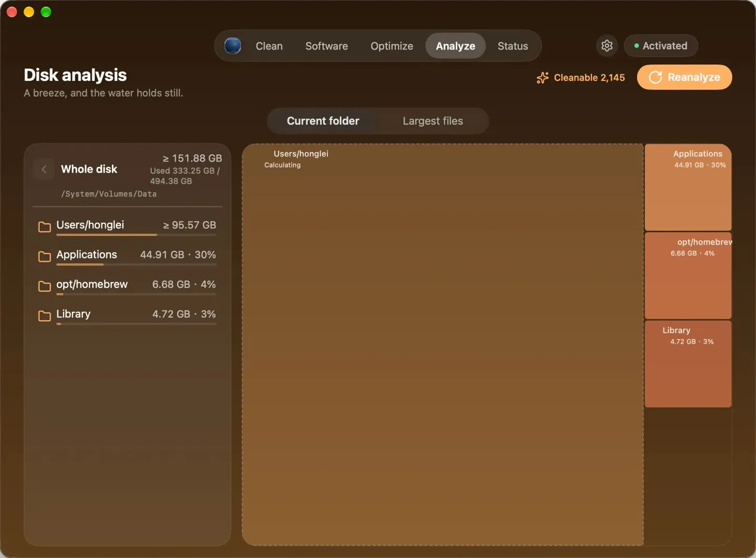Viewport: 756px width, 558px height.
Task: Select the Analyze tab
Action: (455, 46)
